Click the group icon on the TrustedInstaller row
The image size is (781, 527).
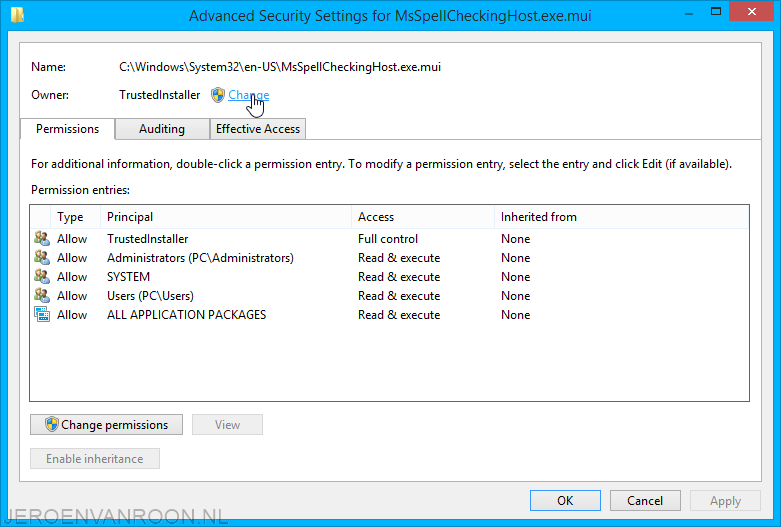(x=42, y=238)
